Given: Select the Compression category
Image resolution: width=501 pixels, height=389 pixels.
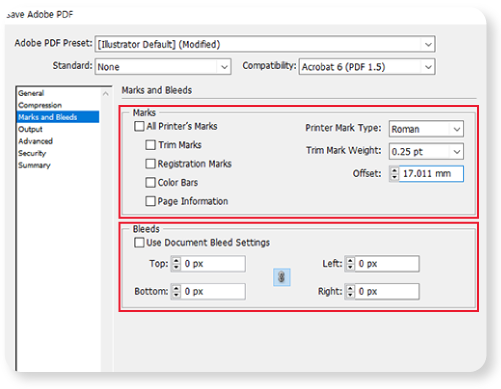Looking at the screenshot, I should (x=40, y=105).
